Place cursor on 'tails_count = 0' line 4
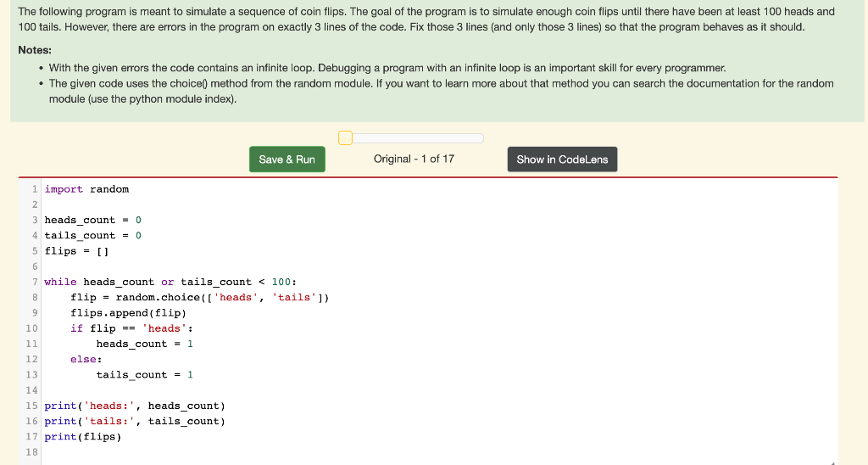 [x=93, y=236]
